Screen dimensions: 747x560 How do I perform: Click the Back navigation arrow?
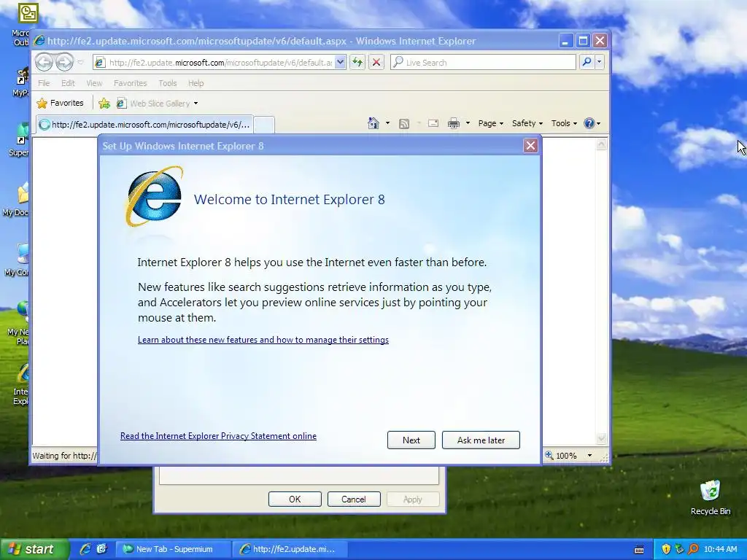coord(44,63)
